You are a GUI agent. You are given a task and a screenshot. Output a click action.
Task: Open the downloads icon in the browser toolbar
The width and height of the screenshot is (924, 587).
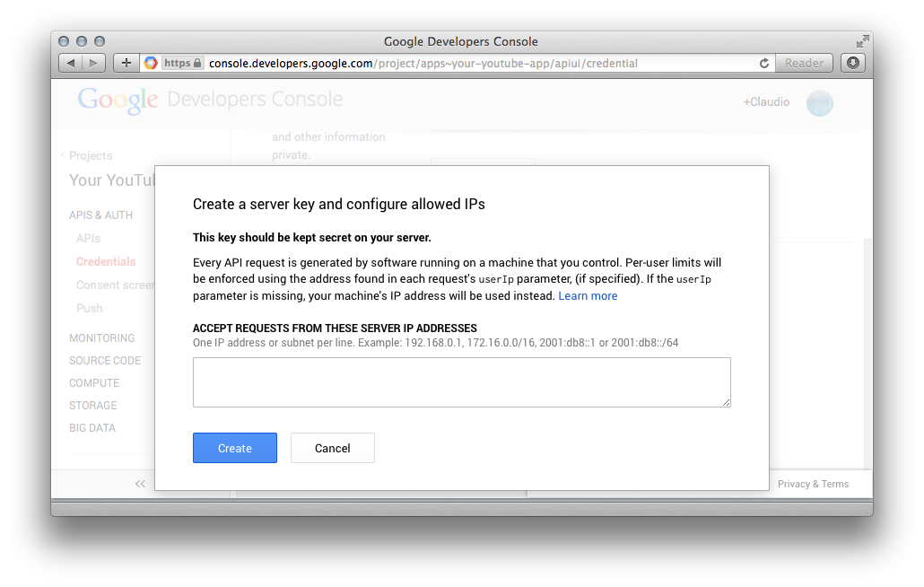(852, 63)
